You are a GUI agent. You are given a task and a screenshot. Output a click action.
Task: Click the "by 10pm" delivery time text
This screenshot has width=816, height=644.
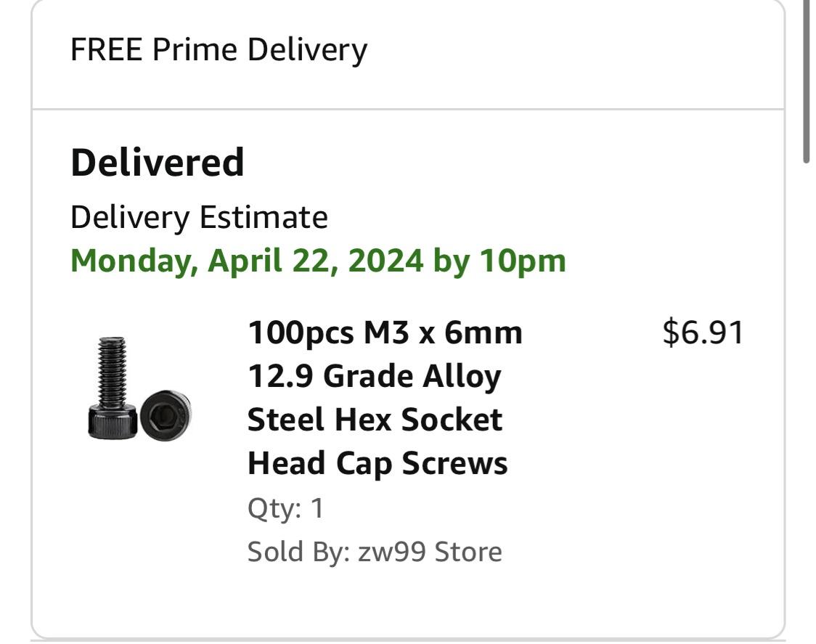tap(499, 261)
